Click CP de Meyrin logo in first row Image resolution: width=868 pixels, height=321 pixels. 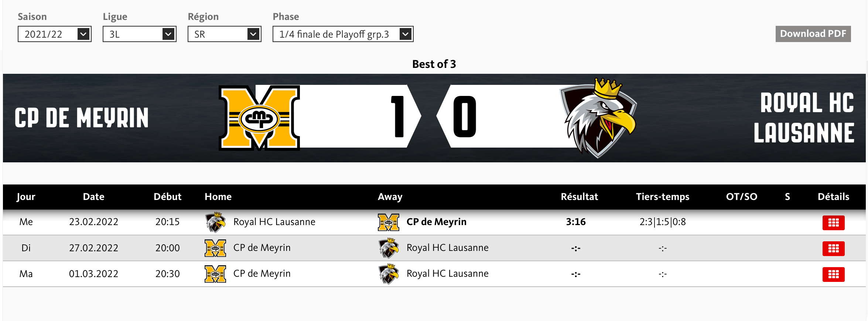389,222
